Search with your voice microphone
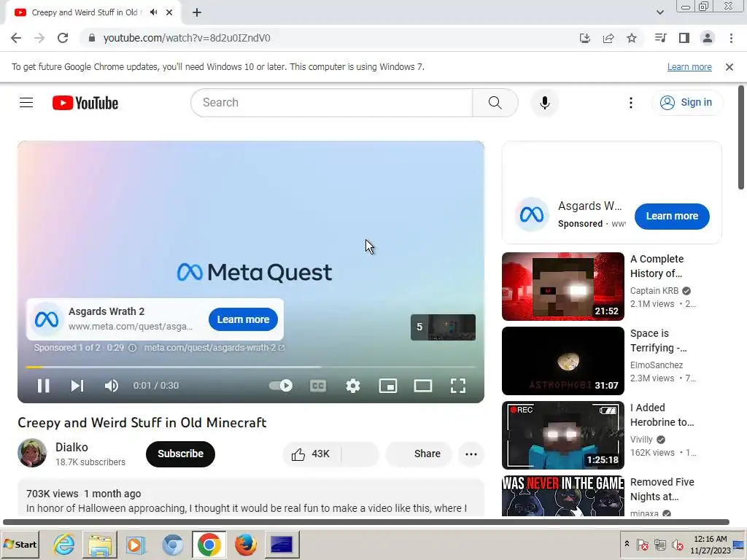This screenshot has width=747, height=560. click(x=544, y=102)
